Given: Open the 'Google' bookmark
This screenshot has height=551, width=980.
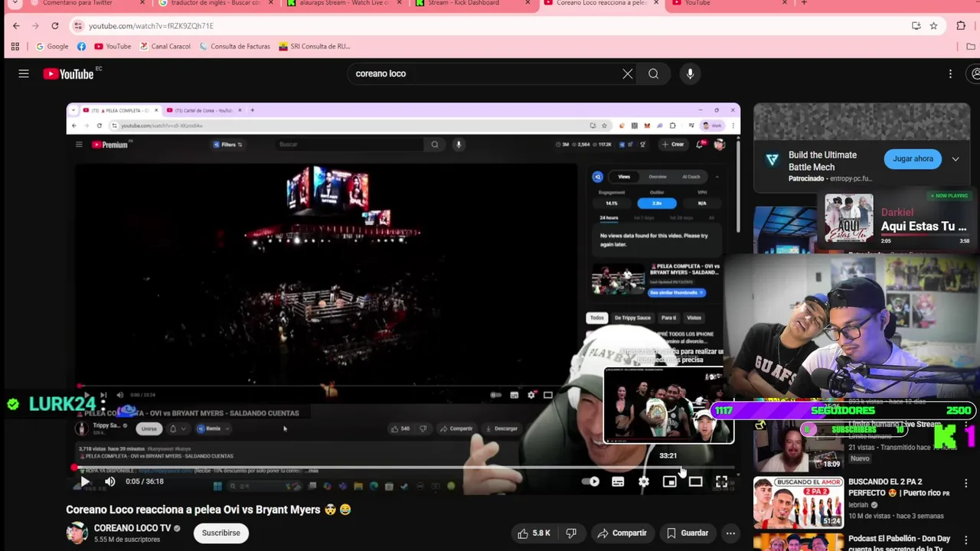Looking at the screenshot, I should [51, 46].
